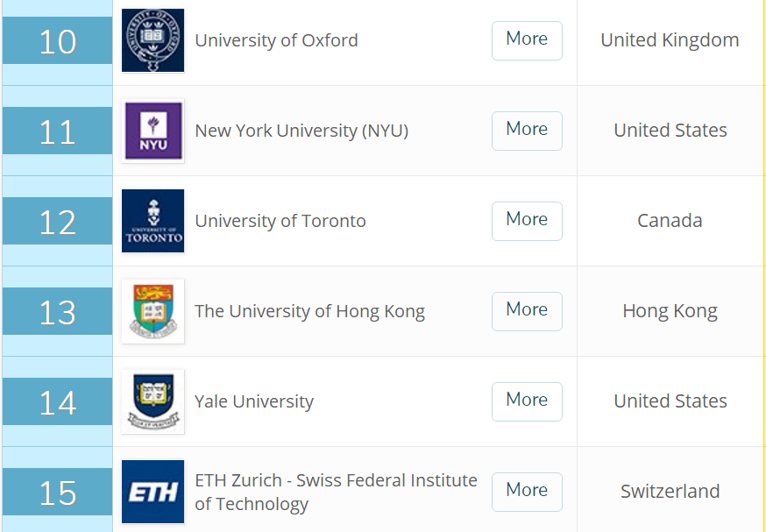Open ETH Zurich - Swiss Federal Institute link
The height and width of the screenshot is (532, 766).
coord(336,492)
